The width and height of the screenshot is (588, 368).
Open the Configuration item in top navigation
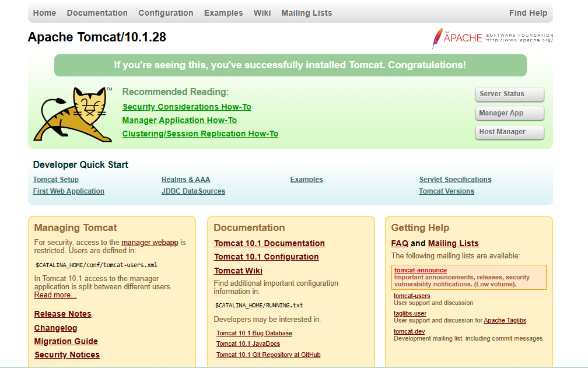166,13
